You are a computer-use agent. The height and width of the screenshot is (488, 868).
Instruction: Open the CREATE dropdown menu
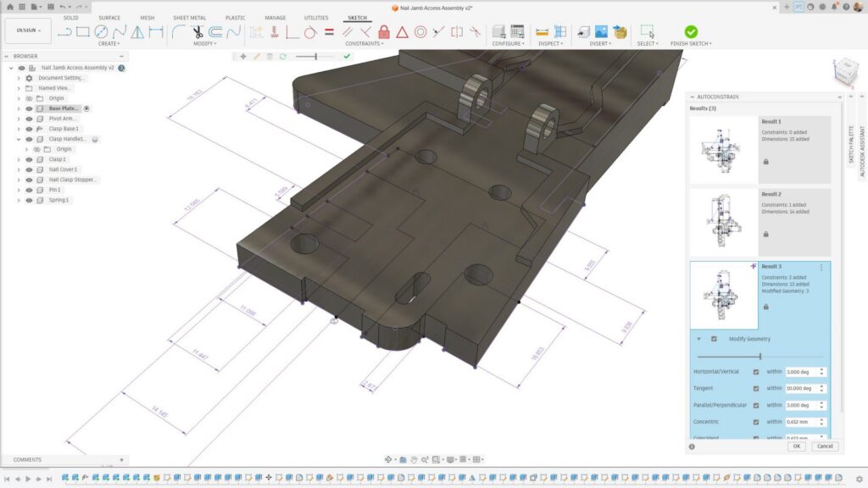pos(109,44)
